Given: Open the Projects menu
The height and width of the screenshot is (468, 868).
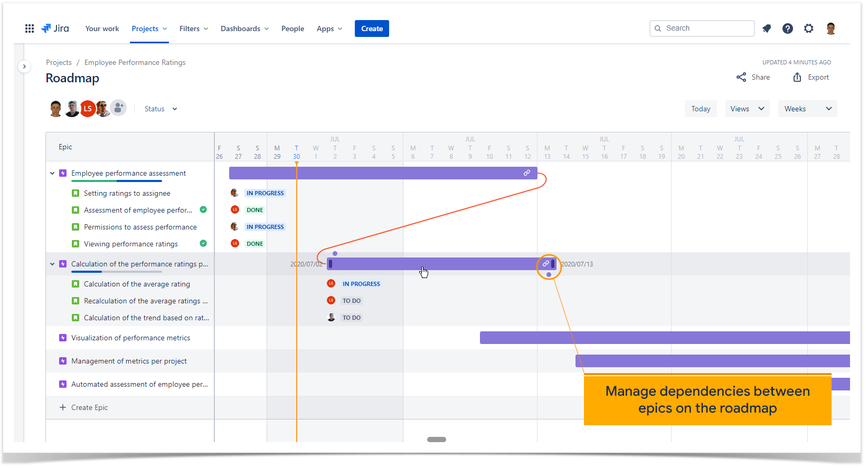Looking at the screenshot, I should 149,28.
